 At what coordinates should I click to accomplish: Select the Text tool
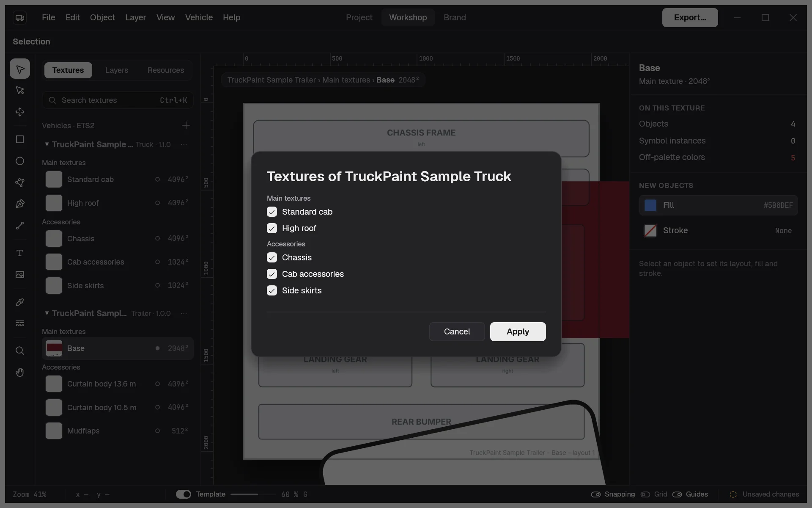tap(20, 253)
